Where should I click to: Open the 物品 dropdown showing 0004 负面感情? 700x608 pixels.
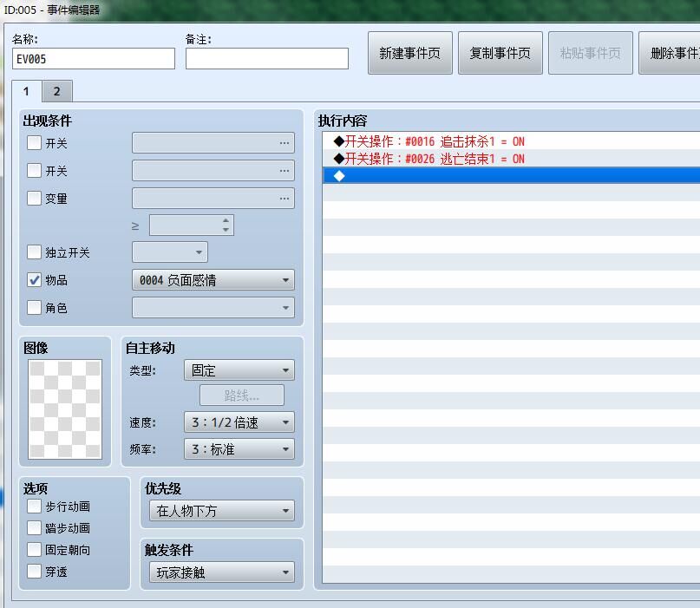(x=213, y=280)
